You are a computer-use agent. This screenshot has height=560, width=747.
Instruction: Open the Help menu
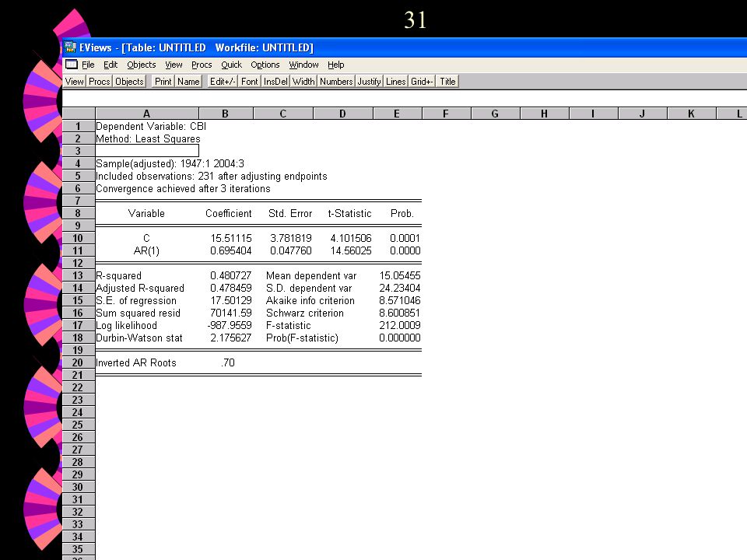coord(336,65)
